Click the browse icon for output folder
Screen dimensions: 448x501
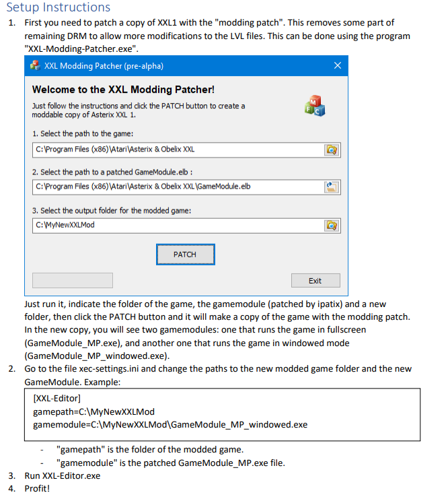click(x=332, y=226)
